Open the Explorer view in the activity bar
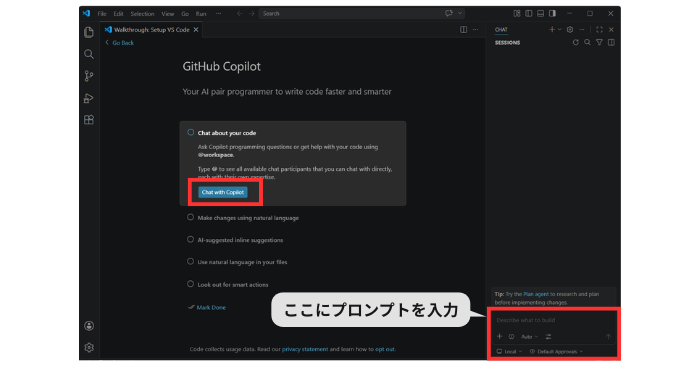This screenshot has width=698, height=365. 89,32
